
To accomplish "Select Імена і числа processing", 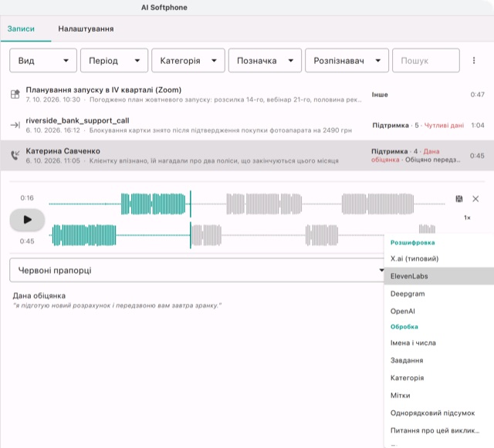I will pos(439,343).
